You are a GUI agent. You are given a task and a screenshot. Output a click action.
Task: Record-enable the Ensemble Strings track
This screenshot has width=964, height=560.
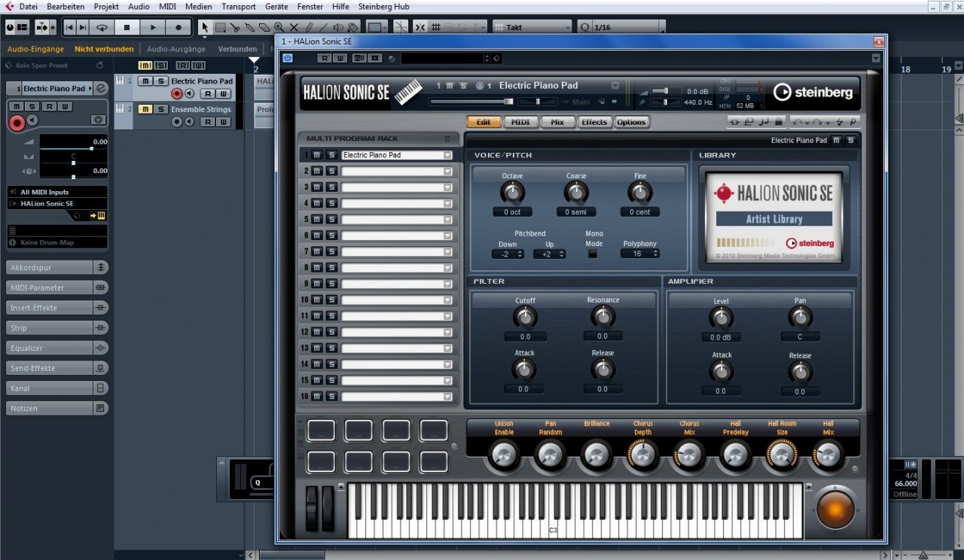click(177, 122)
